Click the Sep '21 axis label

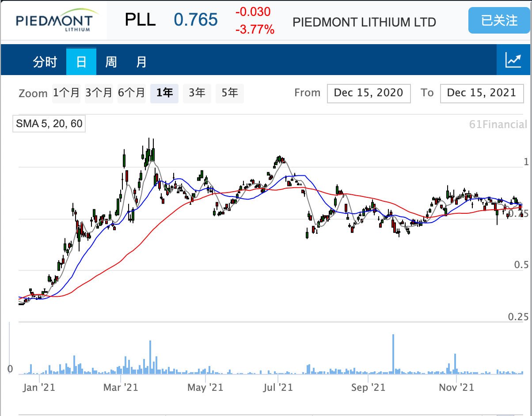[368, 387]
